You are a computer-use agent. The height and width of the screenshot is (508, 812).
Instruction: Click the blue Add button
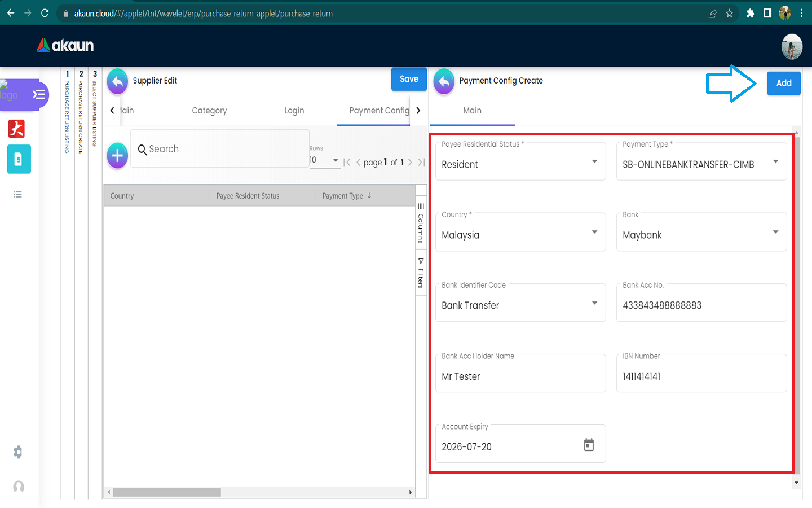[783, 83]
